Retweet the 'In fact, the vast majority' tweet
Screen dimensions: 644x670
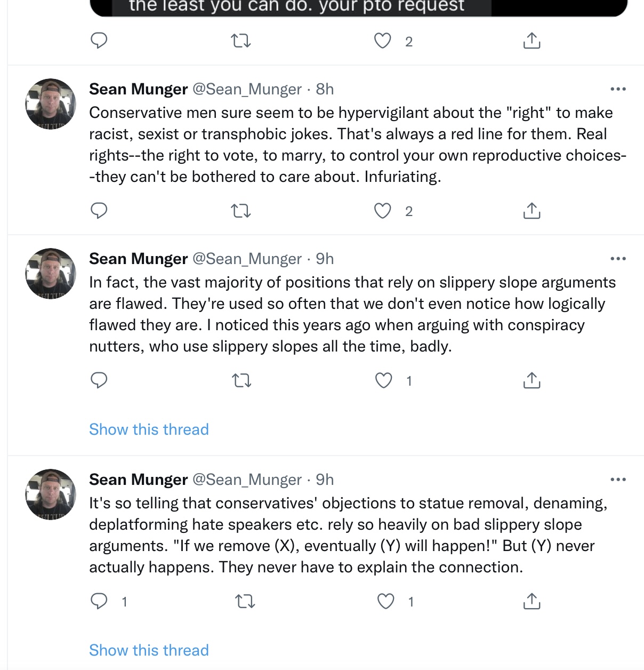pos(241,381)
